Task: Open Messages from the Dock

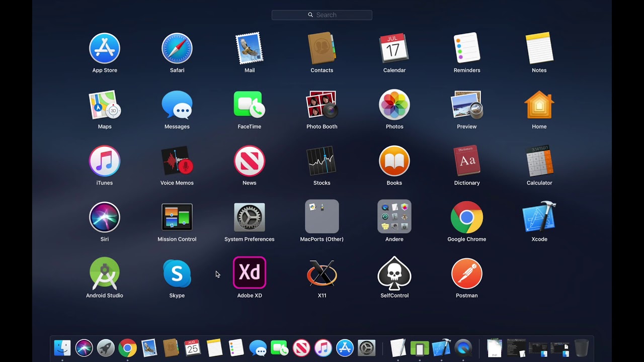Action: 258,348
